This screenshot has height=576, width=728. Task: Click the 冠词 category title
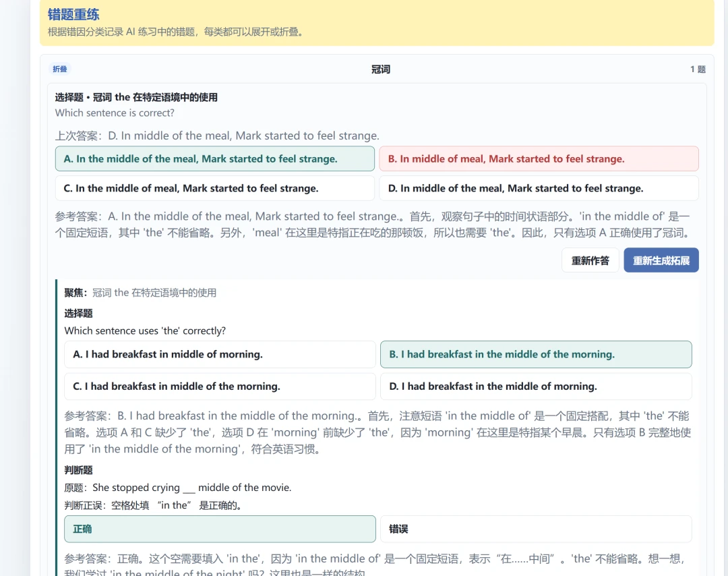tap(381, 69)
